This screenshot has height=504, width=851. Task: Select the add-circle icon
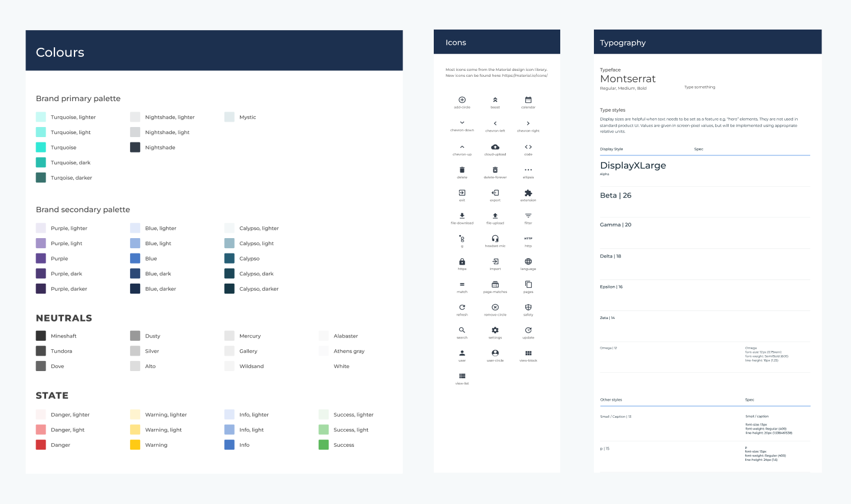[x=462, y=100]
